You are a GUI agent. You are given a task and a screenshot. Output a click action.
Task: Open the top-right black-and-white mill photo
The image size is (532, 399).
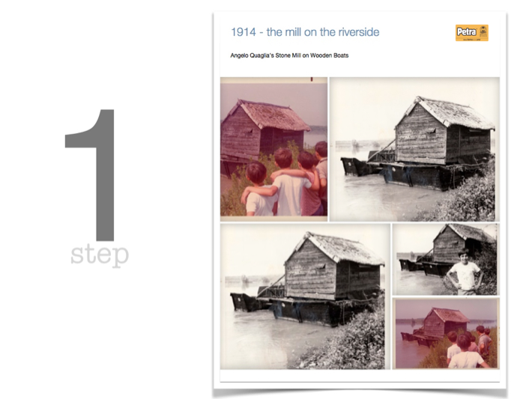pos(414,149)
